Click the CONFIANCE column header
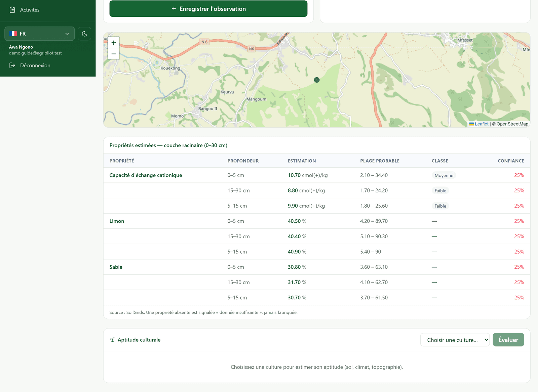 coord(511,161)
